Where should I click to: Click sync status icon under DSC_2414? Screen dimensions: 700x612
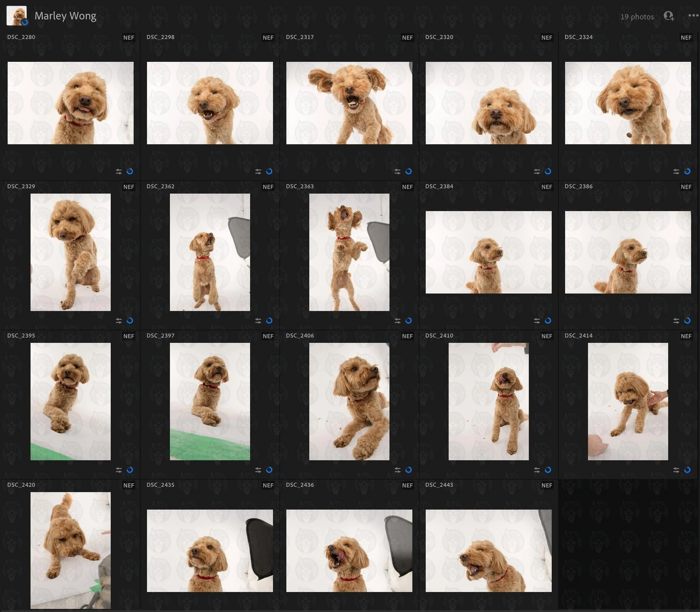687,470
